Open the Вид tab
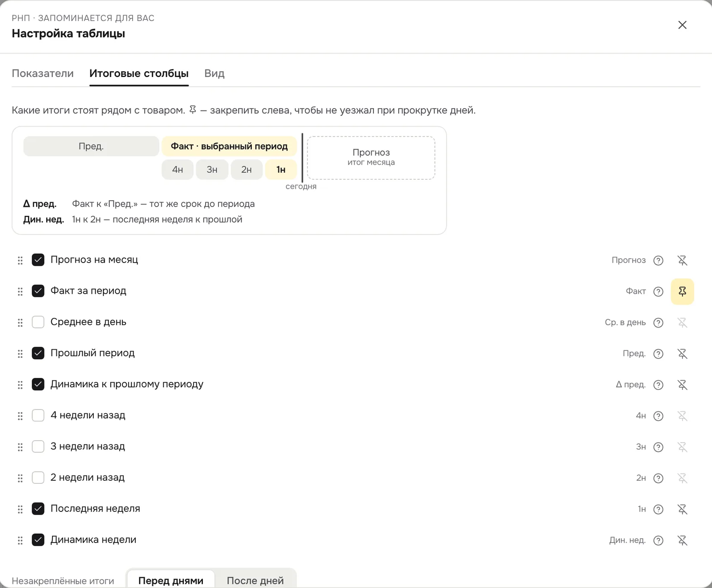712x588 pixels. coord(214,73)
